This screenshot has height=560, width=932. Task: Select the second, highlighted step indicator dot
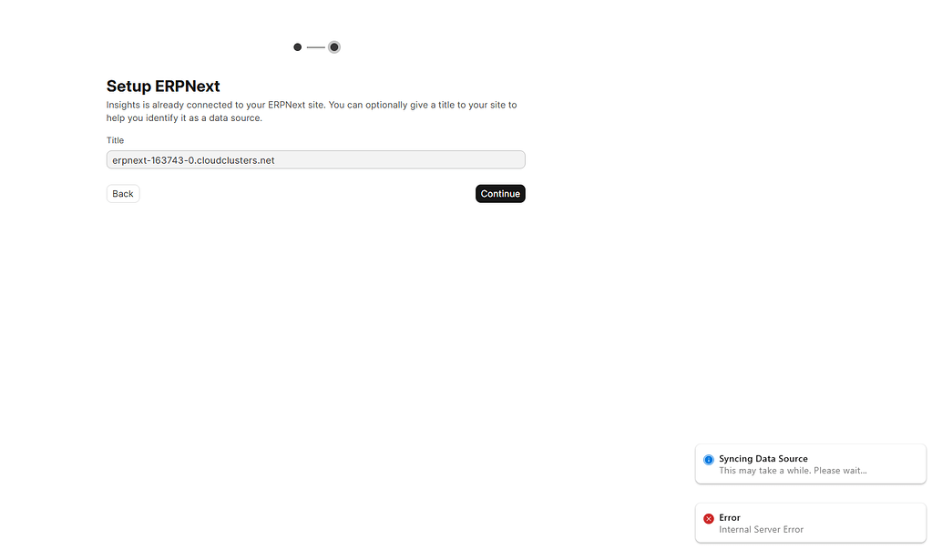[333, 46]
